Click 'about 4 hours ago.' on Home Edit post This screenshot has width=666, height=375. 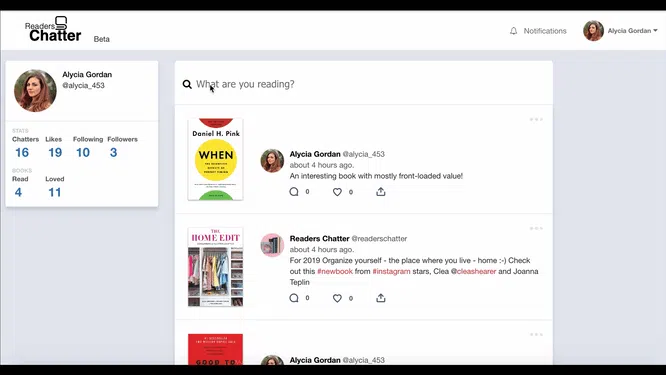(x=322, y=250)
